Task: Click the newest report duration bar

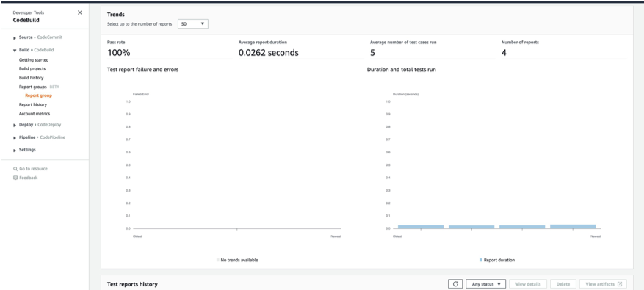Action: tap(573, 226)
